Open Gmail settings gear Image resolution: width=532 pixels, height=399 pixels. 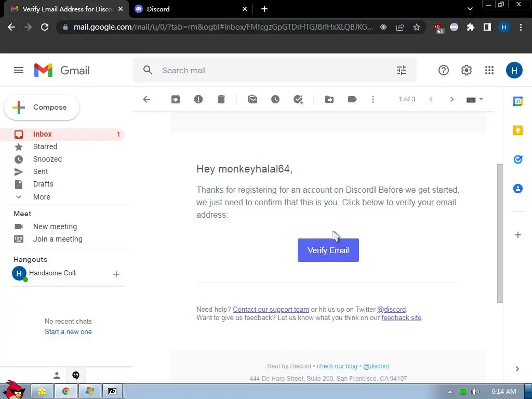click(467, 70)
